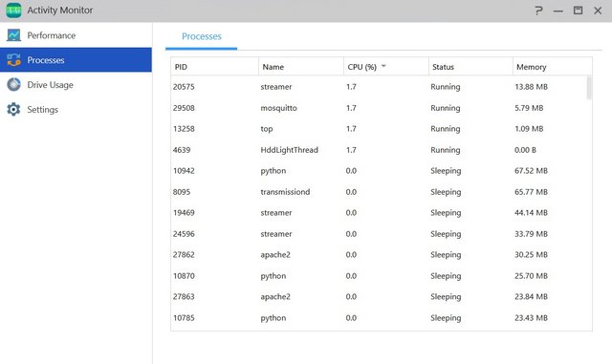Click streamer name in PID 20575 row
This screenshot has height=364, width=612.
[276, 87]
